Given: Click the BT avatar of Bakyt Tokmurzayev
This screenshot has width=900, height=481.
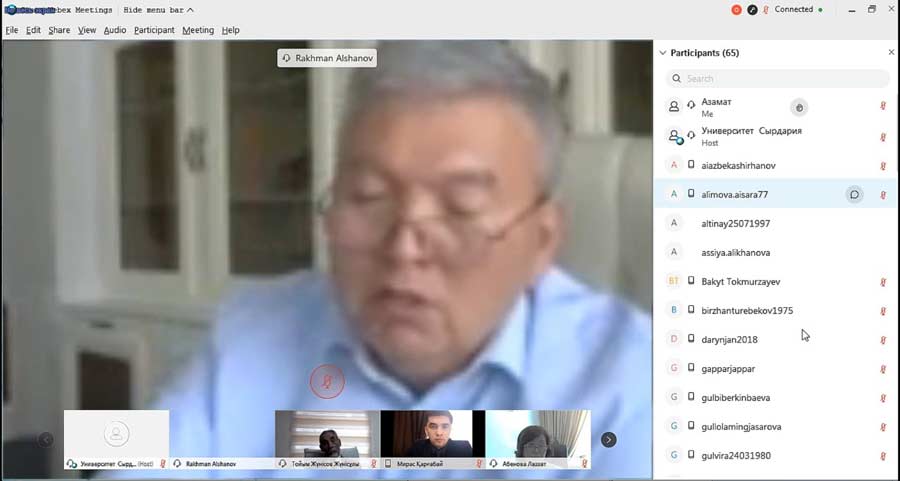Looking at the screenshot, I should point(674,281).
